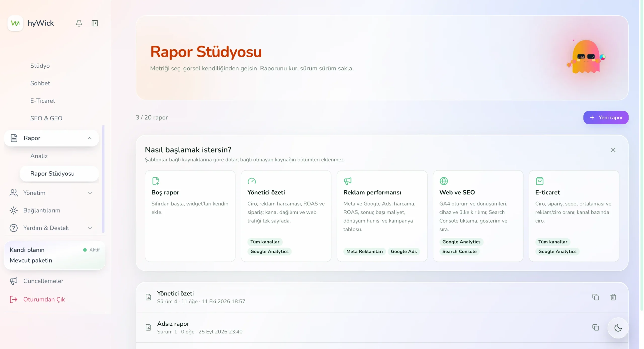Select Analiz under Rapor
The width and height of the screenshot is (644, 349).
coord(39,156)
